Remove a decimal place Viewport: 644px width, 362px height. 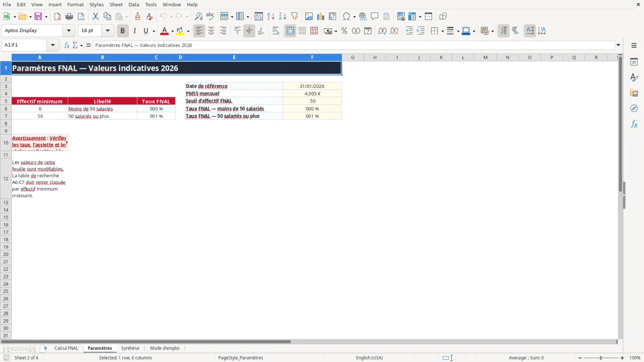click(394, 31)
